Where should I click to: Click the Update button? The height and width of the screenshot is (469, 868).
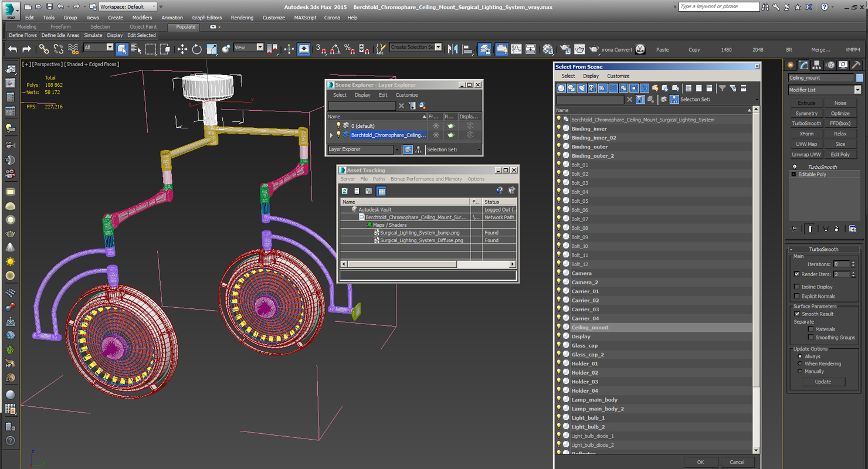823,382
